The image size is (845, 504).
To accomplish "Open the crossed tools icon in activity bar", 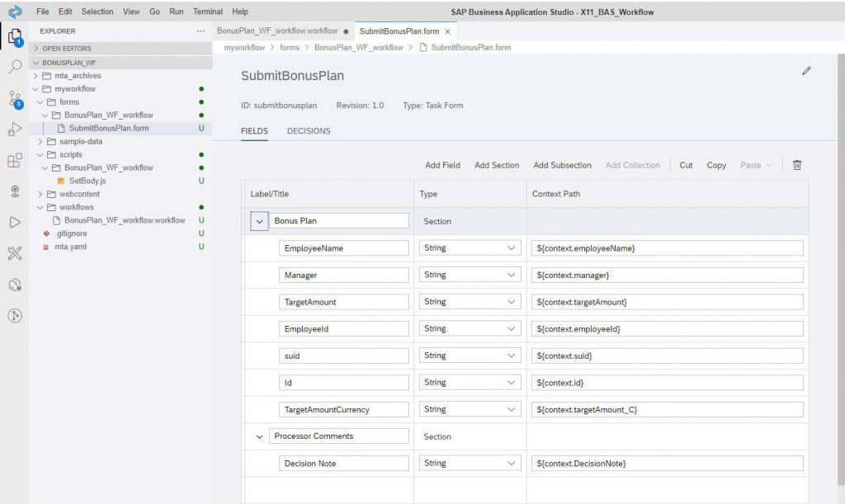I will (15, 253).
